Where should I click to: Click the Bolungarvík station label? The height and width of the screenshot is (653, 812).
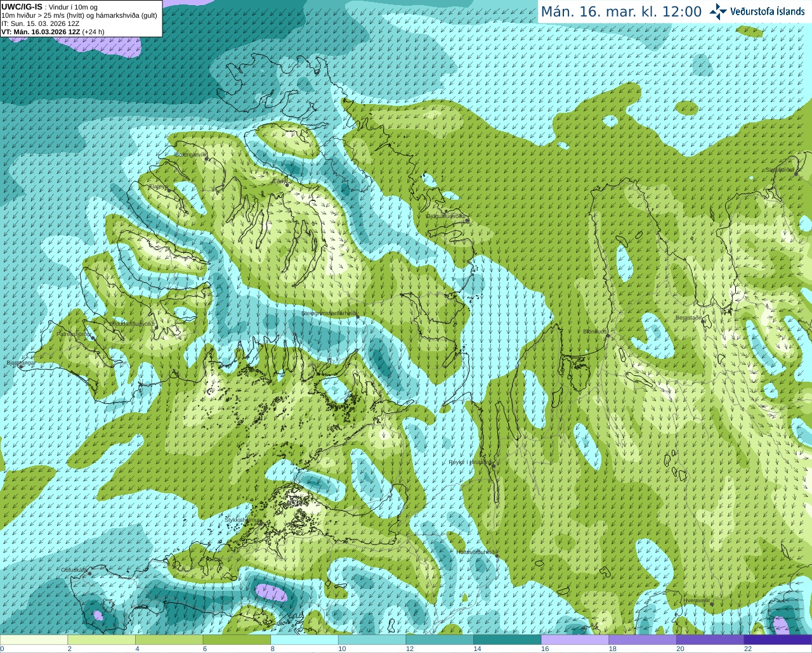pos(190,155)
